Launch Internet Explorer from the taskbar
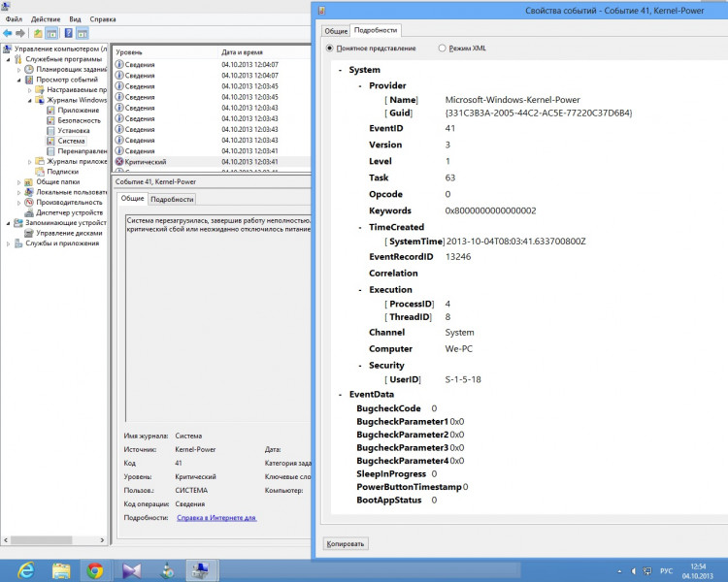728x582 pixels. pos(26,570)
